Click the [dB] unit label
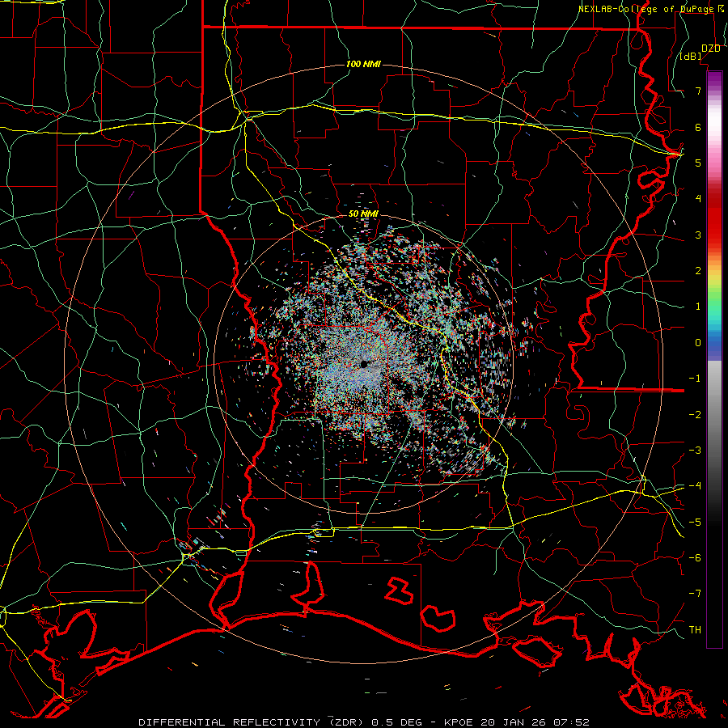Viewport: 728px width, 728px height. (x=691, y=57)
